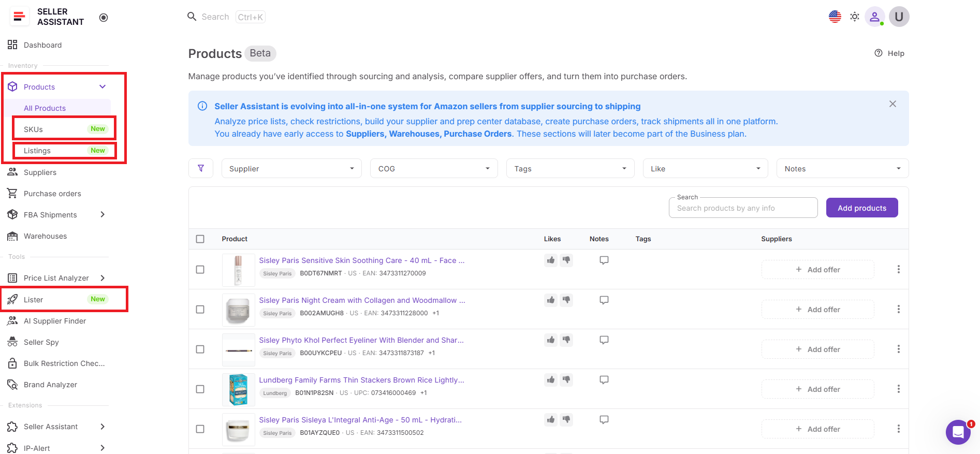Screen dimensions: 980x454
Task: Close the blue info banner
Action: coord(893,104)
